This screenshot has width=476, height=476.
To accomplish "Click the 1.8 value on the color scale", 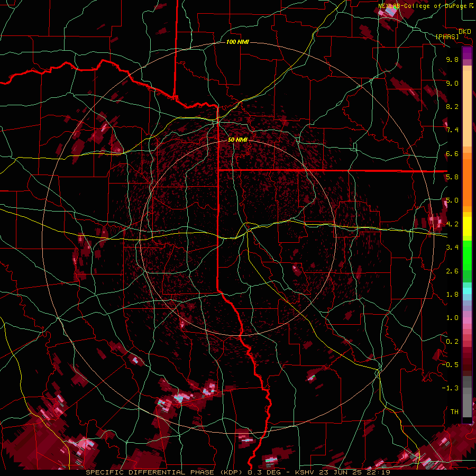I will (x=452, y=295).
